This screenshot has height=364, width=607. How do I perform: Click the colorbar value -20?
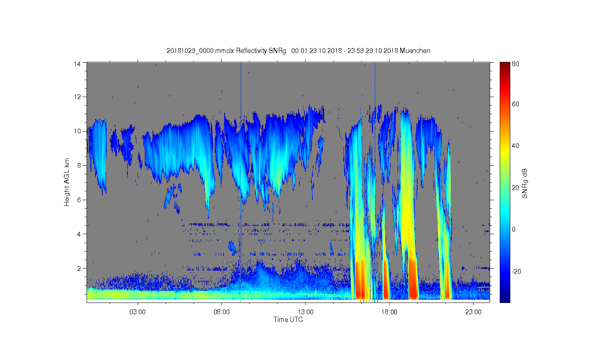click(x=516, y=271)
